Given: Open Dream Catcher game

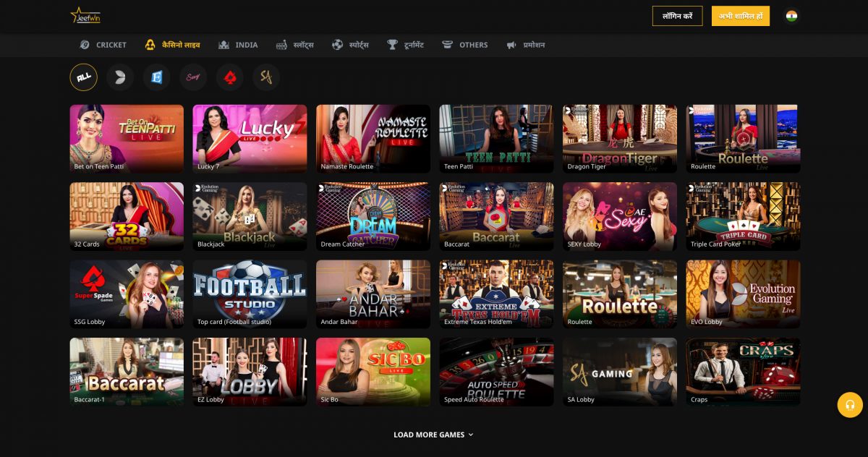Looking at the screenshot, I should pyautogui.click(x=373, y=216).
